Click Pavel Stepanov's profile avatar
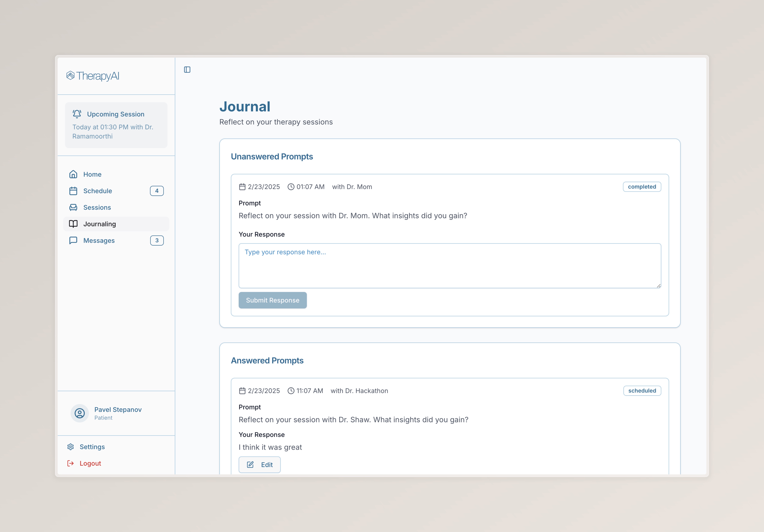The height and width of the screenshot is (532, 764). 80,413
